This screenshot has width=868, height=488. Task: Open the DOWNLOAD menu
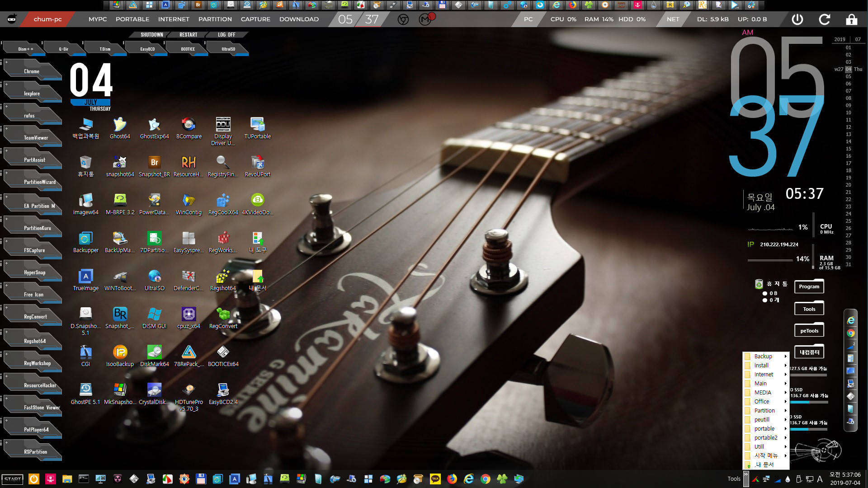coord(299,19)
